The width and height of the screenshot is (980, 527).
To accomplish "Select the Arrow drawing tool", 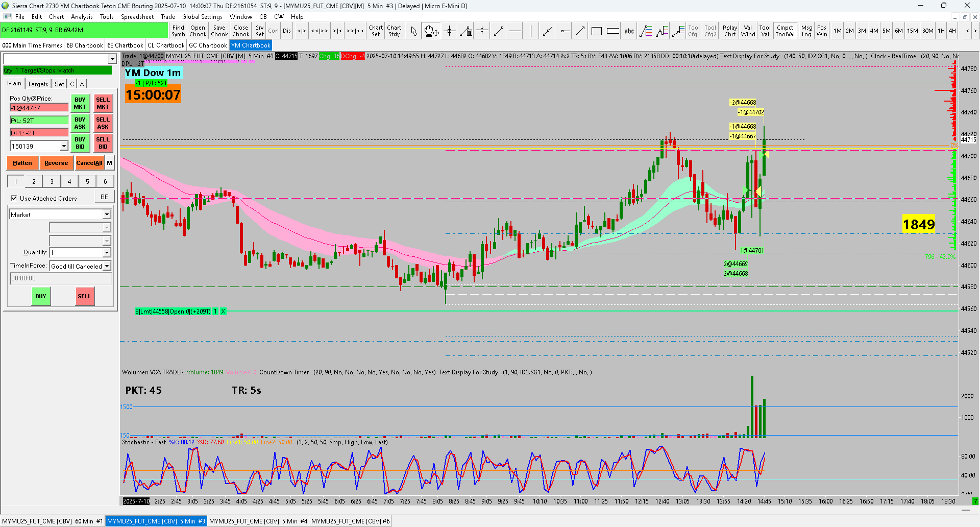I will 580,31.
